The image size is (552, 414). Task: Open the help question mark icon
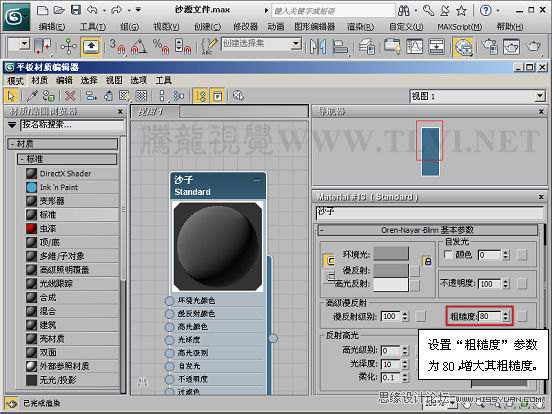click(486, 11)
